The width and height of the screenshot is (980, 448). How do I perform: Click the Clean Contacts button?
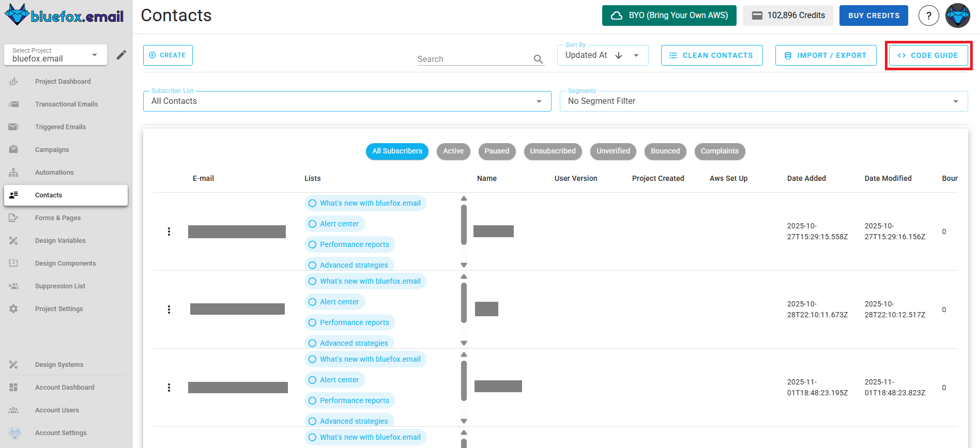click(711, 55)
